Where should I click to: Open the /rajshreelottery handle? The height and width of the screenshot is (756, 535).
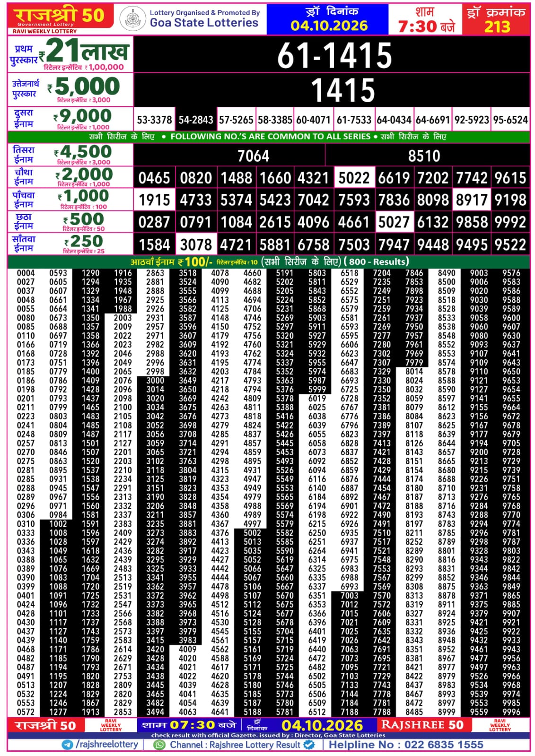pos(107,745)
